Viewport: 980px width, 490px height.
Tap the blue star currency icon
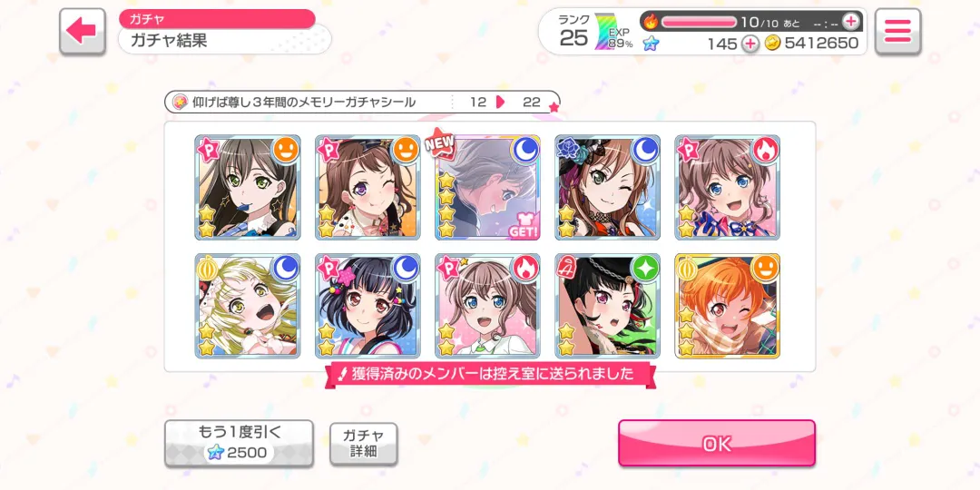(651, 44)
